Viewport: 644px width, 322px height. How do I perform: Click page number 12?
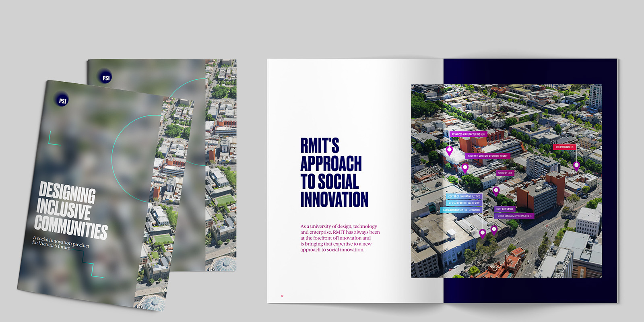[282, 296]
